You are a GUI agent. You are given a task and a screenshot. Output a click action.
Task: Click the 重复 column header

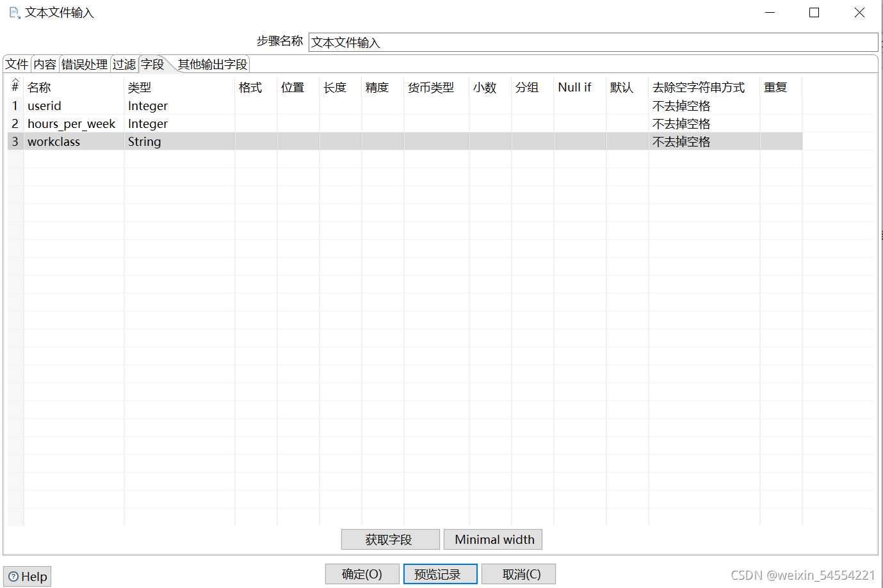pyautogui.click(x=781, y=87)
